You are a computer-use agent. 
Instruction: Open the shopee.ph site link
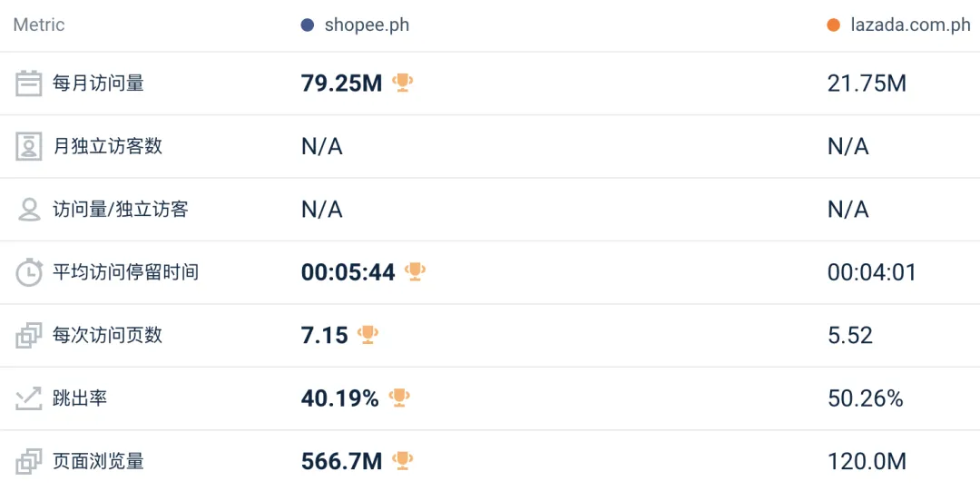pyautogui.click(x=367, y=25)
